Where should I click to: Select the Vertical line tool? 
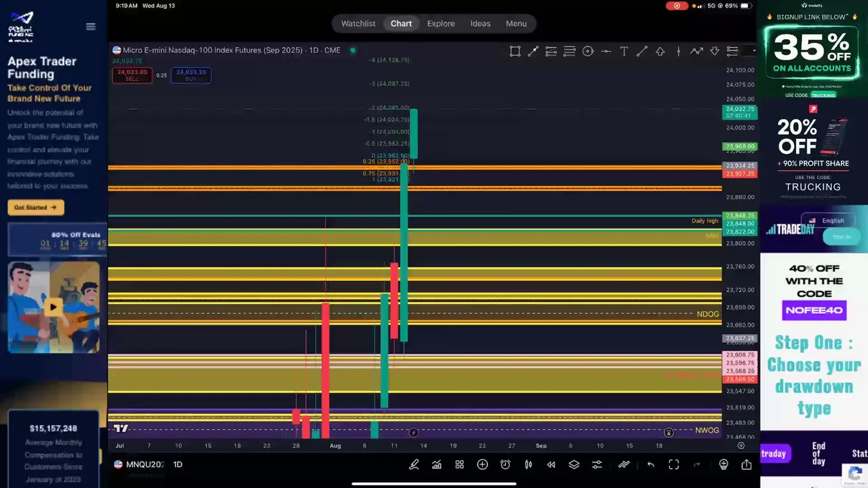pos(678,52)
